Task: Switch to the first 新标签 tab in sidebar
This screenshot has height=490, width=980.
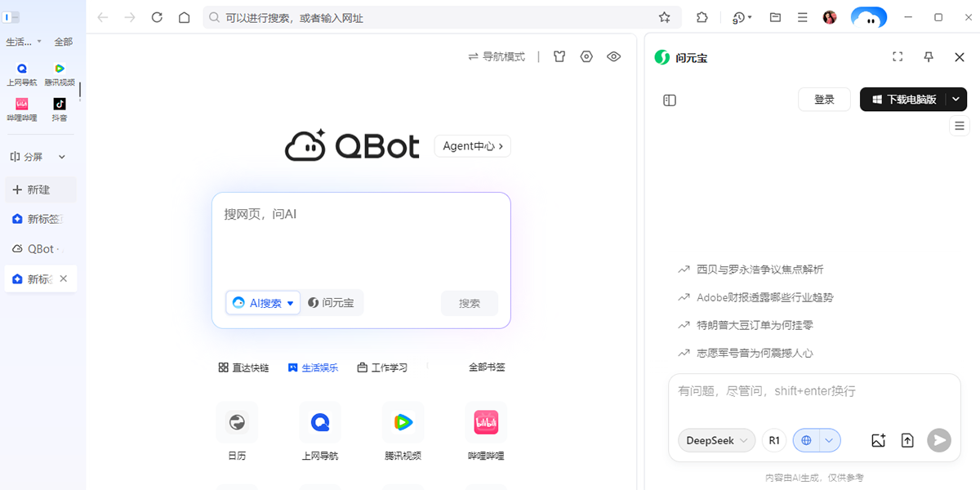Action: coord(41,219)
